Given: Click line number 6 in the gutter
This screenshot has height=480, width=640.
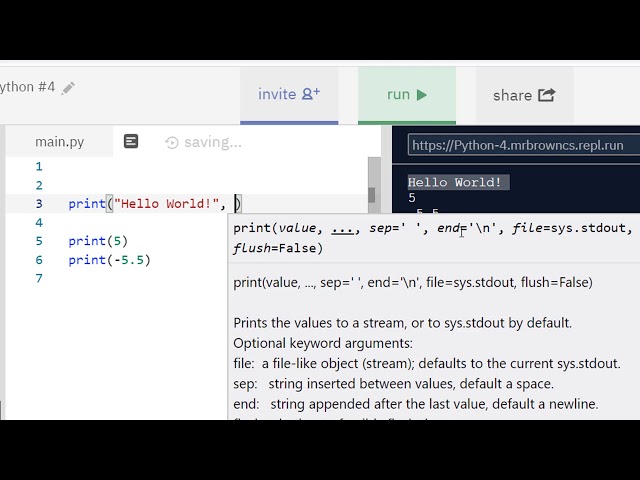Looking at the screenshot, I should (x=39, y=260).
